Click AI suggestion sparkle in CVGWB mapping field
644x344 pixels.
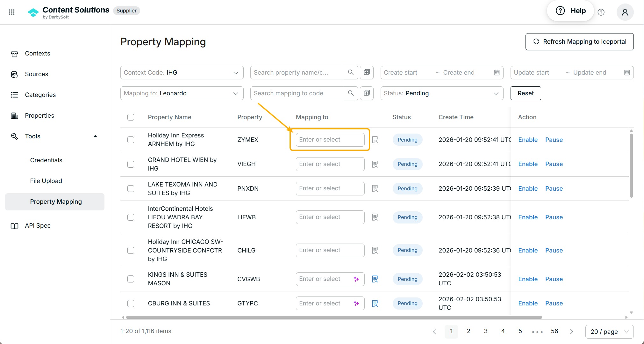[x=356, y=279]
